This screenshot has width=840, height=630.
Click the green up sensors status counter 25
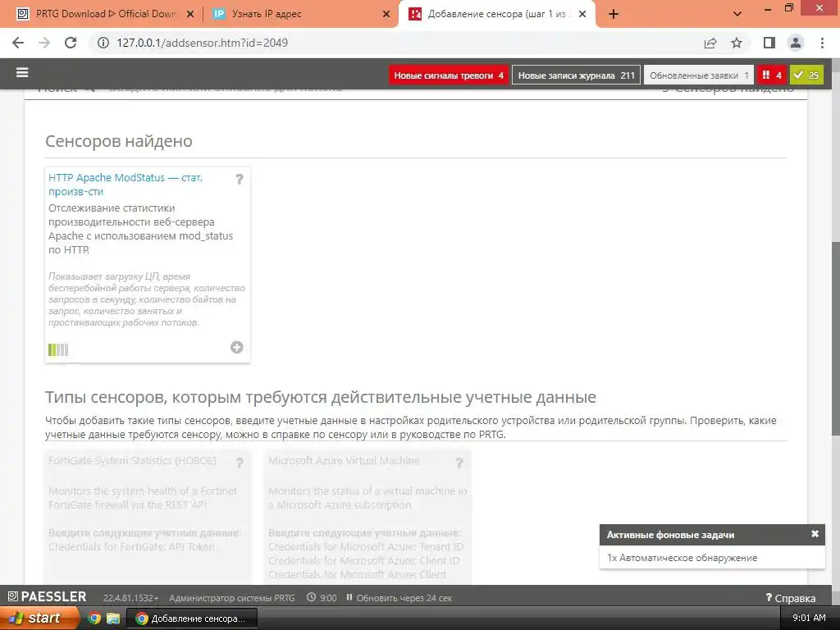pyautogui.click(x=806, y=75)
